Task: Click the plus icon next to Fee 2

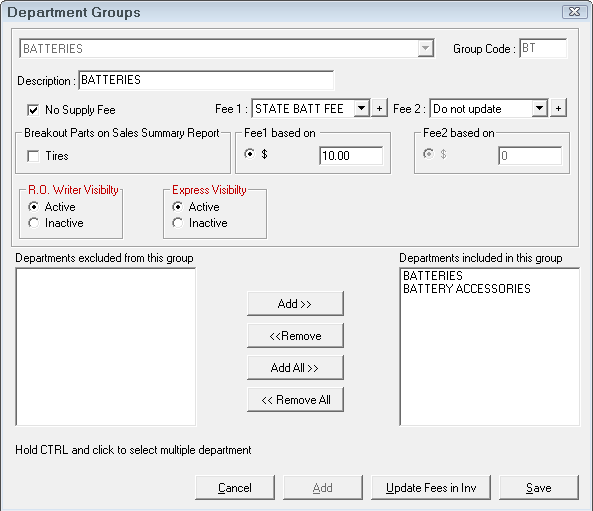Action: point(558,109)
